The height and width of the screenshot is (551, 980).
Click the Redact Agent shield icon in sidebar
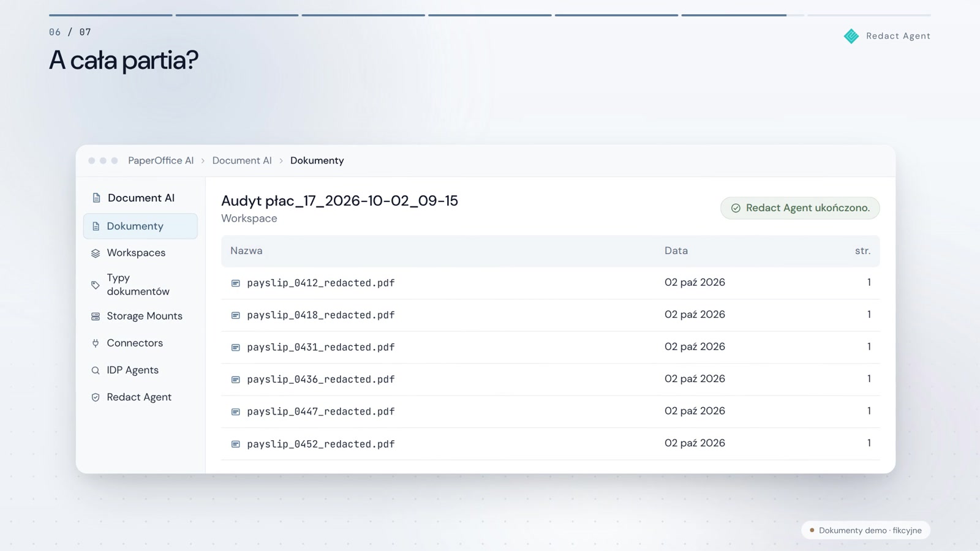coord(96,397)
